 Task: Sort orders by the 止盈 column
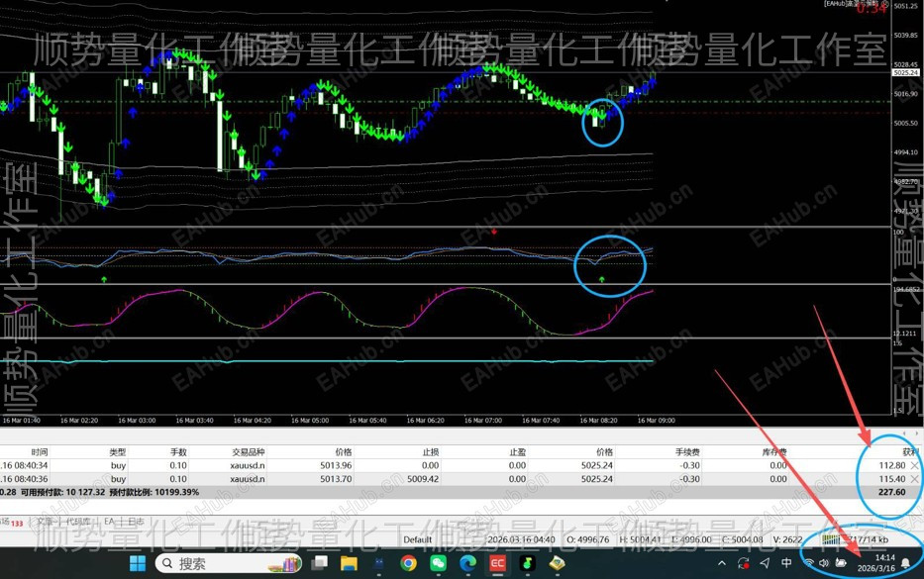pyautogui.click(x=517, y=451)
